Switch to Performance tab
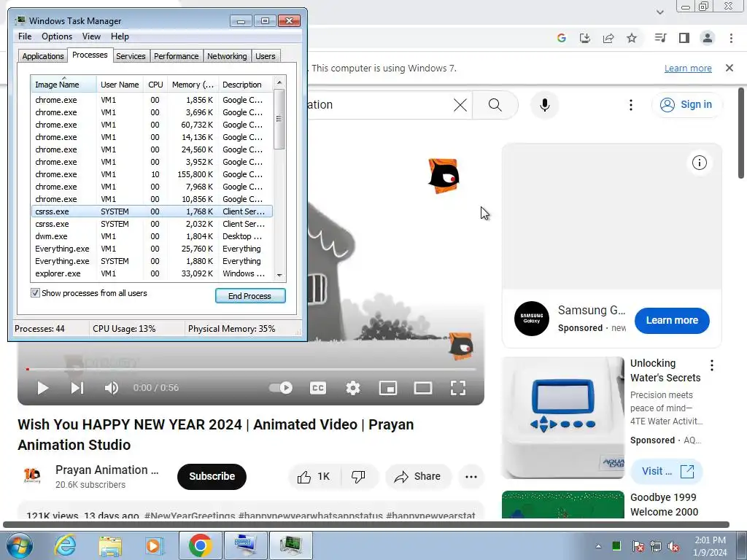The height and width of the screenshot is (560, 747). [x=177, y=56]
